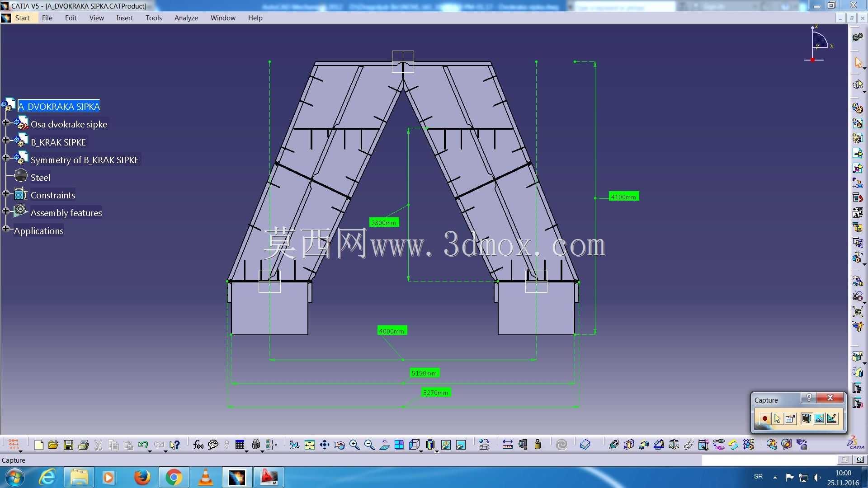Viewport: 868px width, 488px height.
Task: Choose the Select Mode arrow in Capture
Action: coord(777,419)
